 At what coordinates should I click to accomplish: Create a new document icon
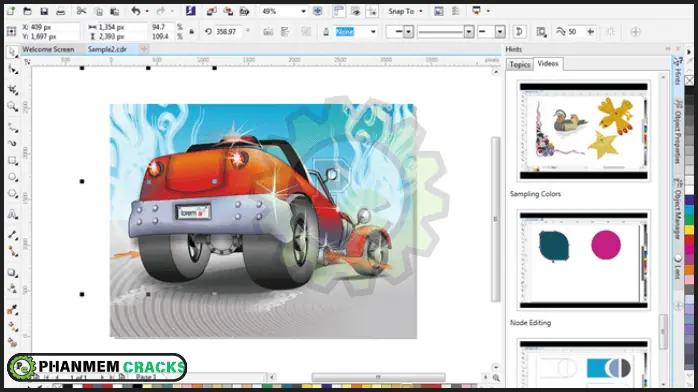[11, 11]
